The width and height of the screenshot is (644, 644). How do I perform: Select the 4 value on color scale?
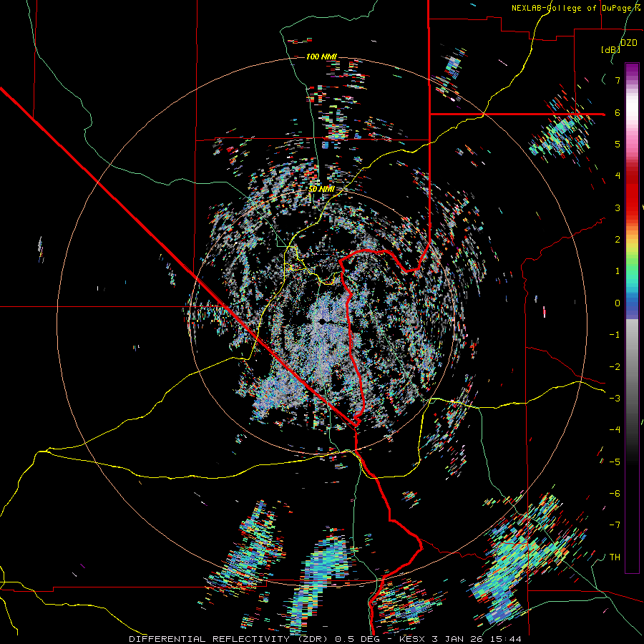pyautogui.click(x=618, y=176)
